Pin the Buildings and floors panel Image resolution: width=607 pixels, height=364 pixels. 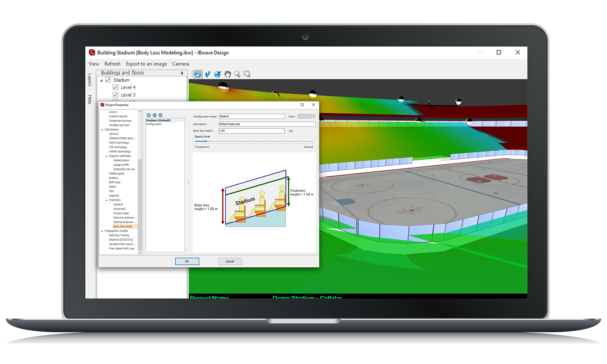[x=182, y=73]
